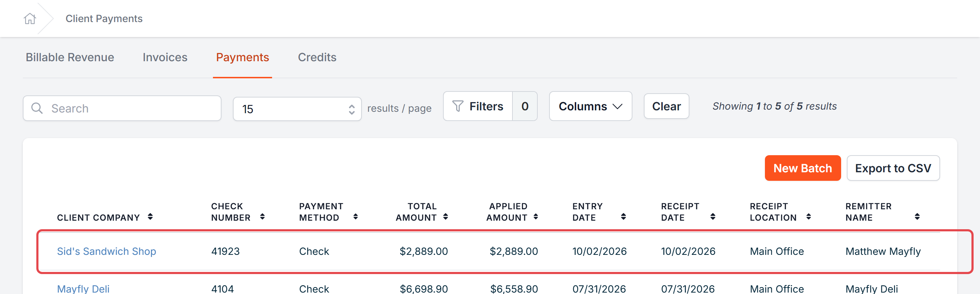Click Client Payments breadcrumb
Viewport: 980px width, 294px height.
(104, 19)
